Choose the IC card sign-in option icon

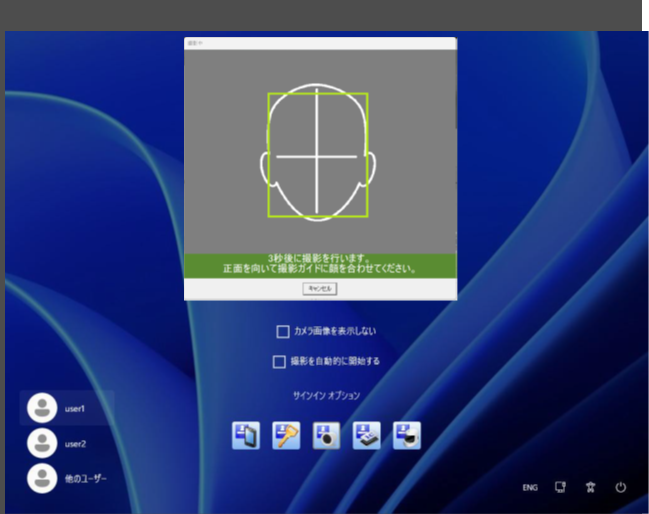tap(367, 436)
